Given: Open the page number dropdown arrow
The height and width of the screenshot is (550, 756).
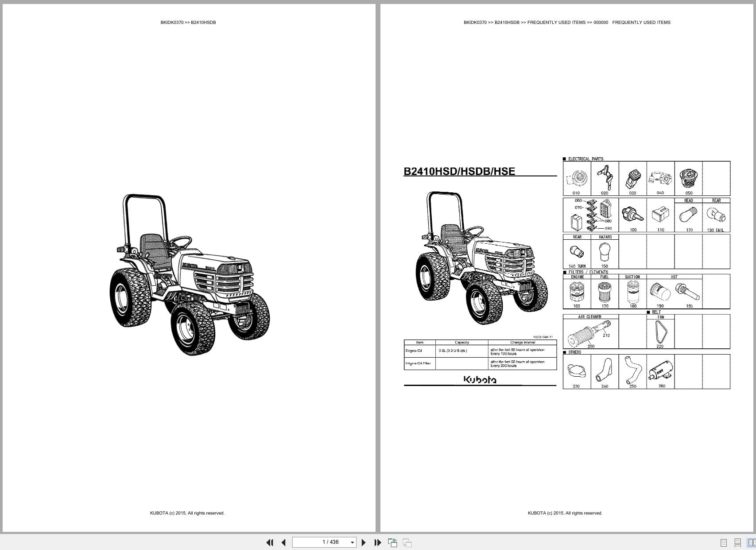Looking at the screenshot, I should [353, 542].
